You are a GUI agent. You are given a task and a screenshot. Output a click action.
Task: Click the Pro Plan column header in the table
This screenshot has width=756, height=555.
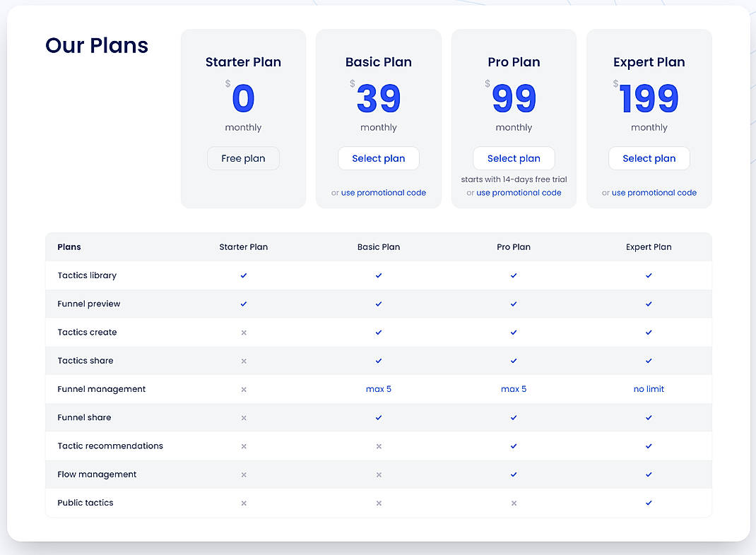(x=514, y=247)
